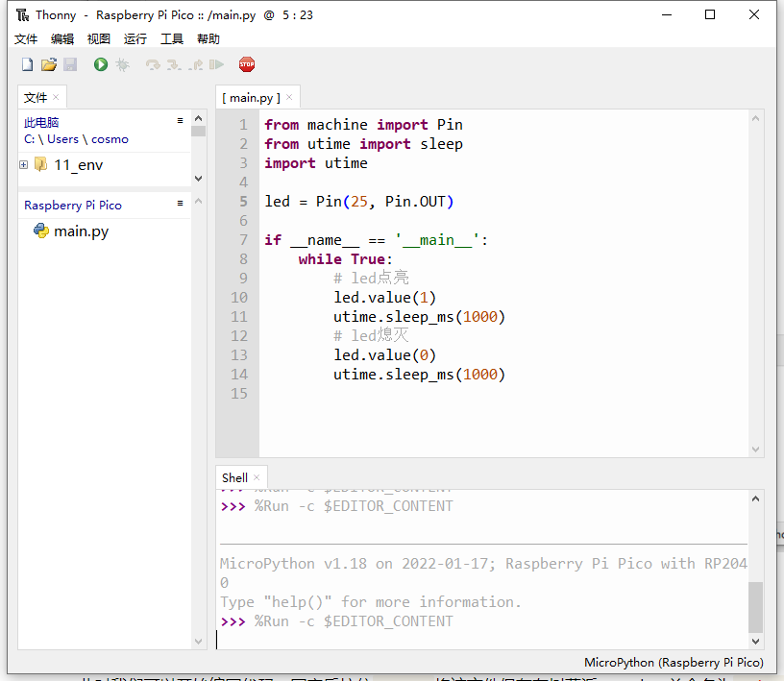
Task: Open the 工具 menu
Action: pos(171,38)
